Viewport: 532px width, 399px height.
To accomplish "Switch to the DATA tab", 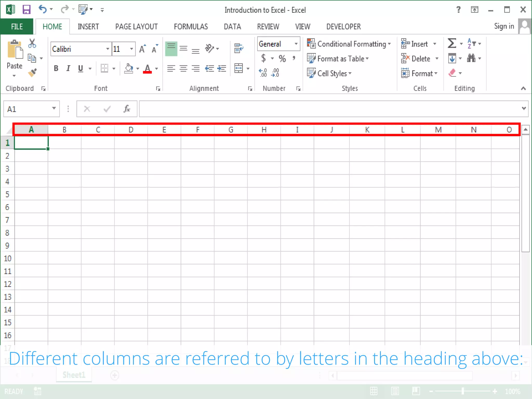I will [x=232, y=26].
